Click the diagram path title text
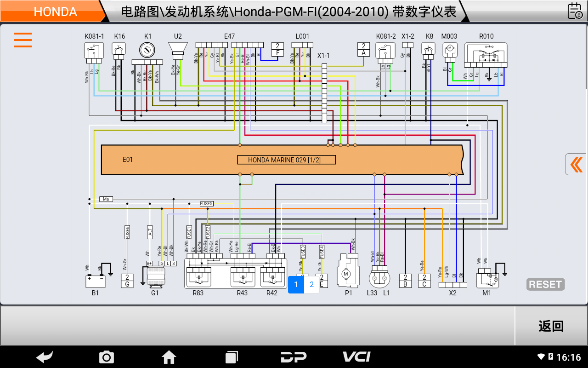588x368 pixels. 288,11
